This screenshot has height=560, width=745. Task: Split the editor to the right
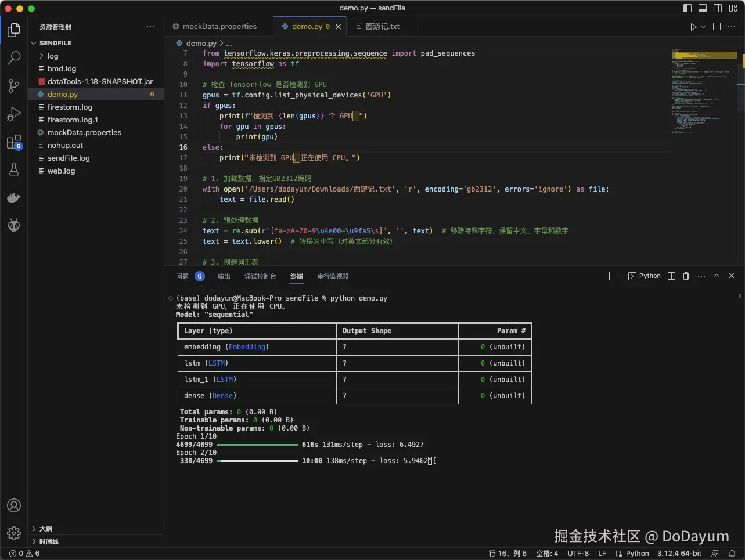tap(717, 27)
